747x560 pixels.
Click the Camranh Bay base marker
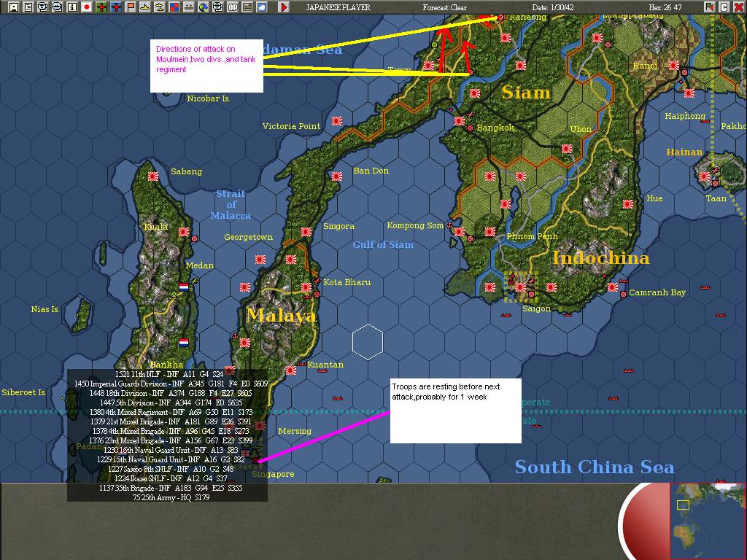click(623, 295)
